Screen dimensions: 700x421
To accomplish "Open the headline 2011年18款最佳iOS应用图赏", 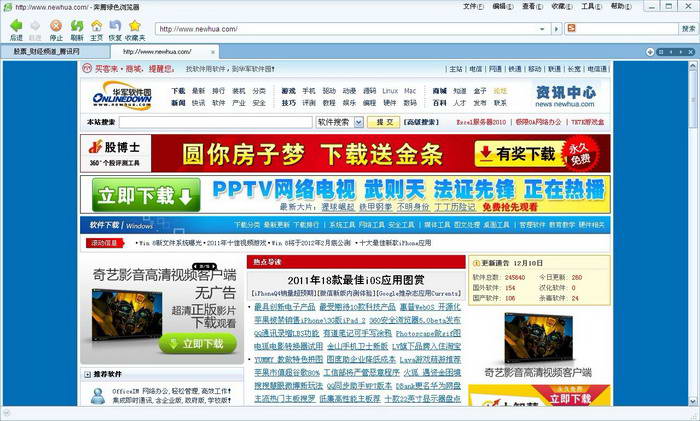I will (355, 280).
